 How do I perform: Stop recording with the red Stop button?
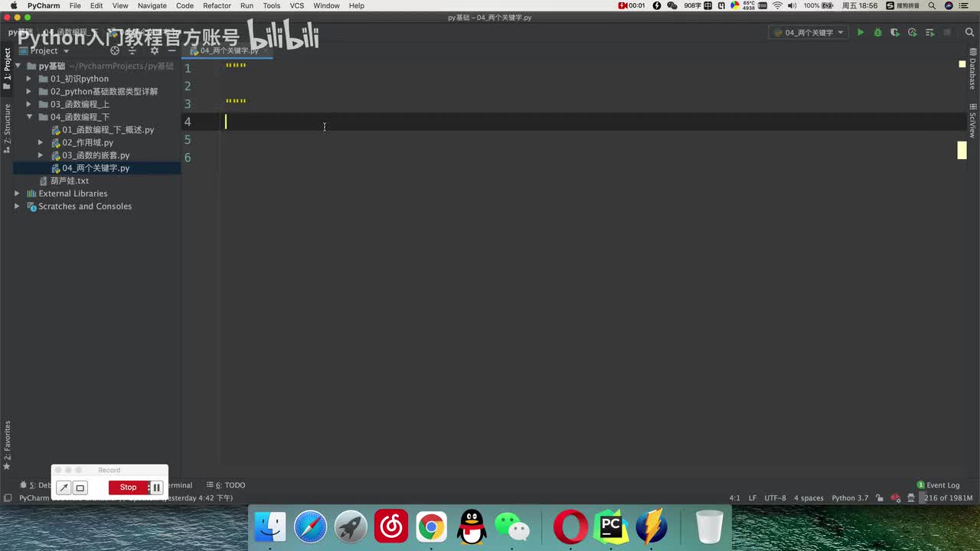click(128, 487)
